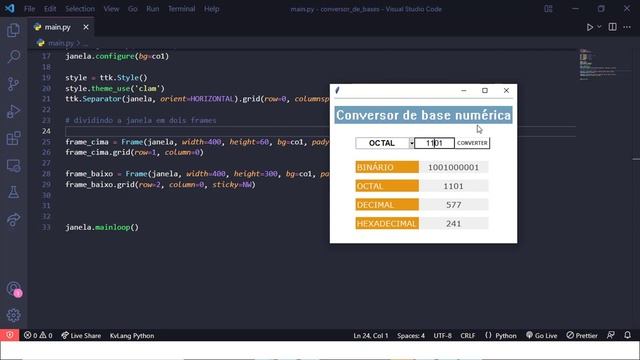Image resolution: width=640 pixels, height=360 pixels.
Task: Open the editor More Actions ellipsis
Action: (x=627, y=27)
